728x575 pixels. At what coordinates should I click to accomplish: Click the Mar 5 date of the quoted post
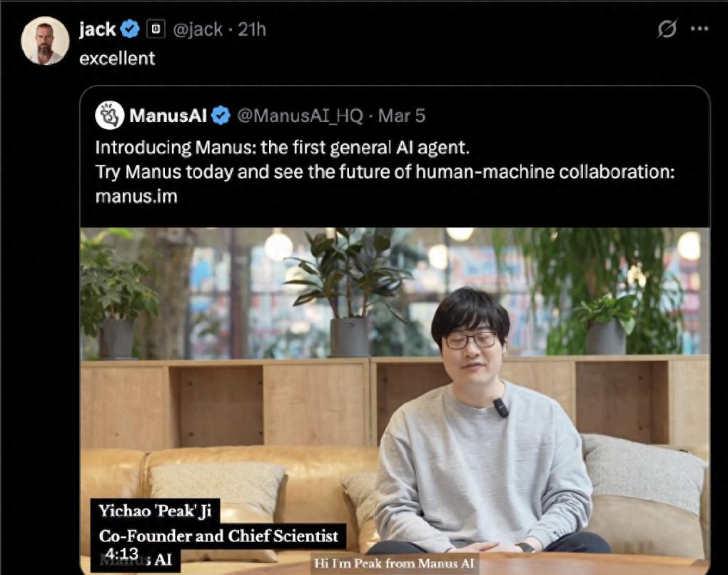[402, 116]
